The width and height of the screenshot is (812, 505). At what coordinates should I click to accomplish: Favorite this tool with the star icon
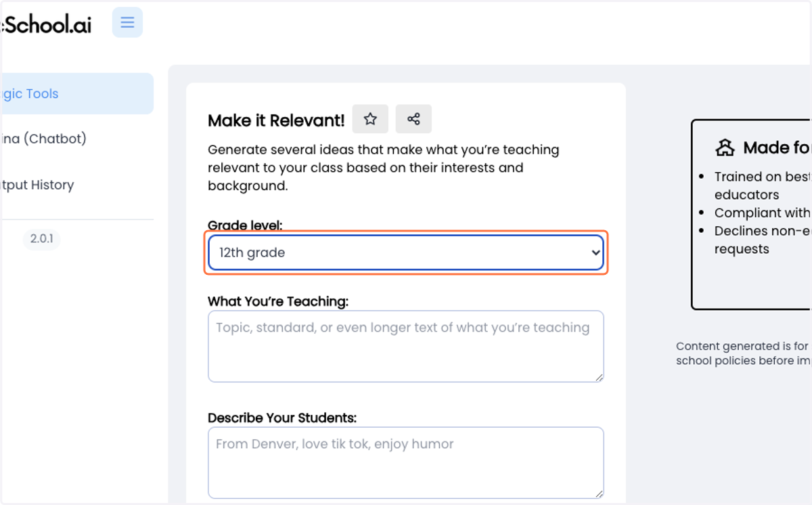pyautogui.click(x=370, y=119)
